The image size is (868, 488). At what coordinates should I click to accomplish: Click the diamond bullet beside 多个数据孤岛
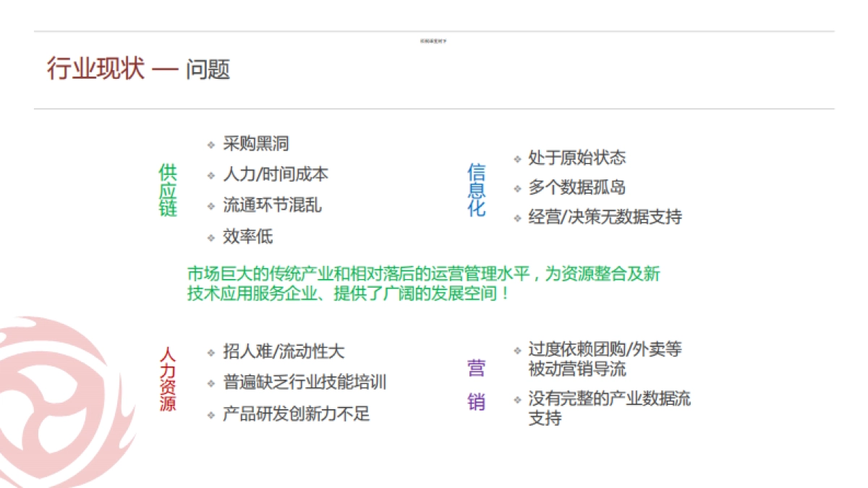pyautogui.click(x=516, y=188)
